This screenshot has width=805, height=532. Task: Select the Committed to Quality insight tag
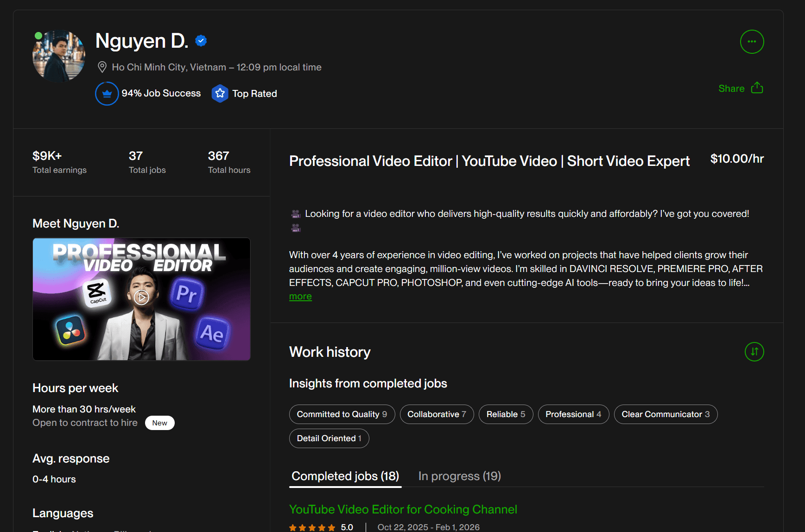pos(342,414)
